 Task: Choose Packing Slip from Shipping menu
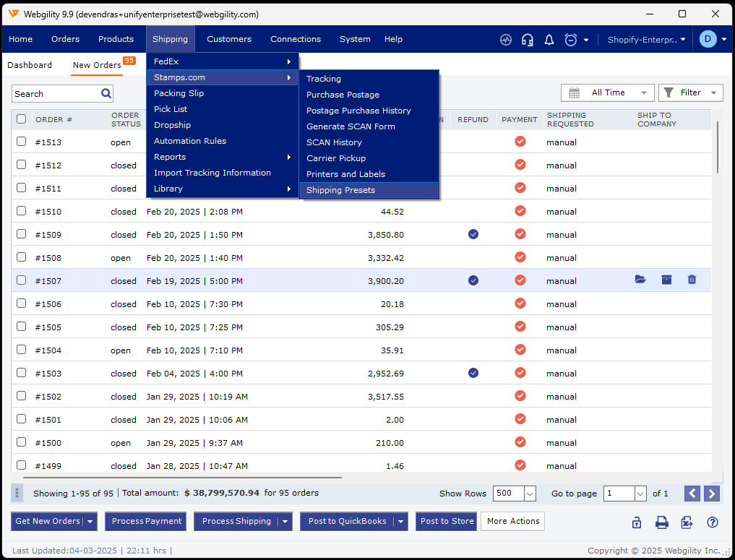179,93
